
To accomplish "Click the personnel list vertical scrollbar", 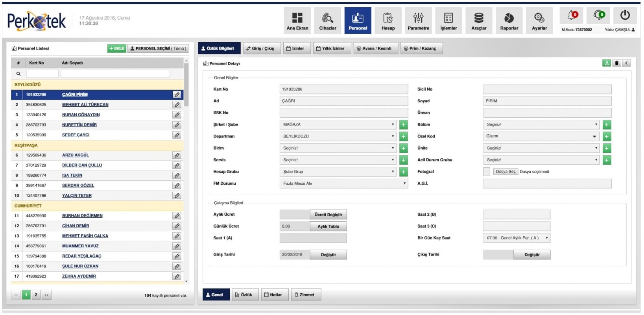I will pyautogui.click(x=186, y=85).
